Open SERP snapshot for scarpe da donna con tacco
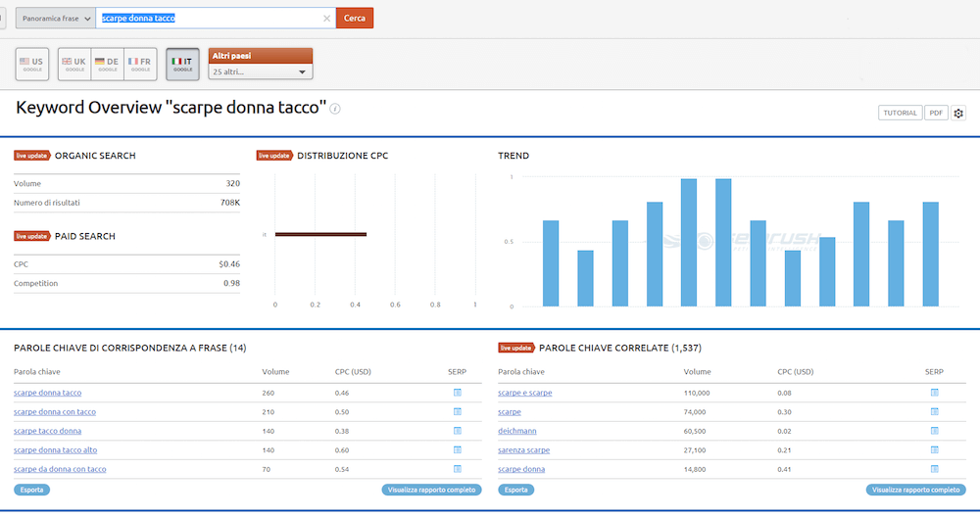Screen dimensions: 980x516 (x=458, y=469)
